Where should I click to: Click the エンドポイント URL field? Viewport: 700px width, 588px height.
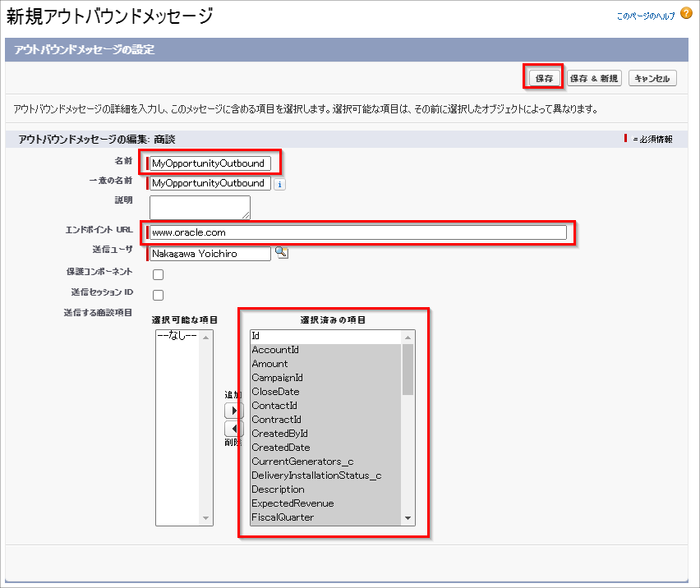pos(358,233)
